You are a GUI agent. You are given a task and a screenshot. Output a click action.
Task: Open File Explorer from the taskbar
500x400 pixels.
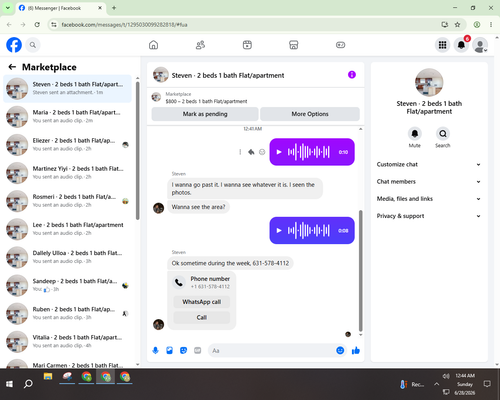coord(48,377)
